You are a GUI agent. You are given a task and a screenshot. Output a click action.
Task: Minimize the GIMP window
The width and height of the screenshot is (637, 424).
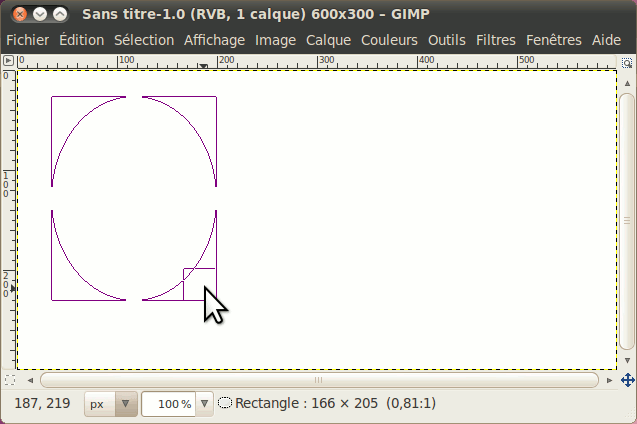[x=41, y=15]
